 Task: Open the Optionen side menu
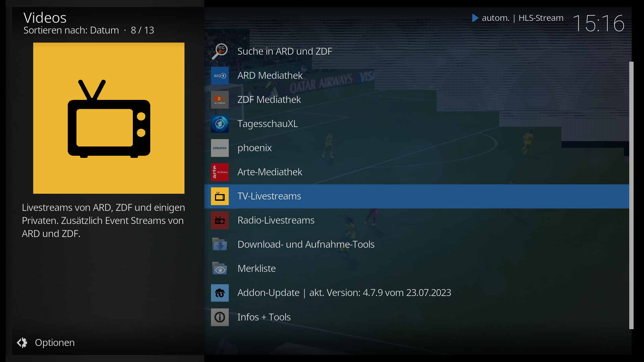46,343
